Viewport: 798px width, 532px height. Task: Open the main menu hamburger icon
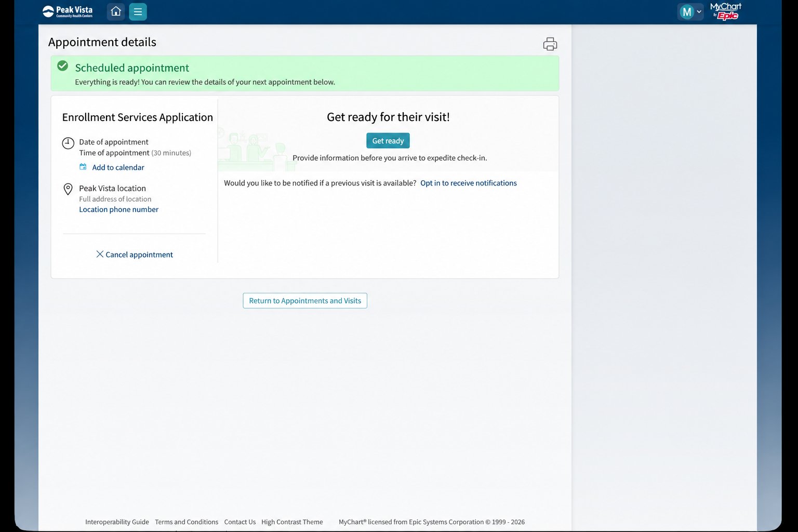click(x=138, y=11)
